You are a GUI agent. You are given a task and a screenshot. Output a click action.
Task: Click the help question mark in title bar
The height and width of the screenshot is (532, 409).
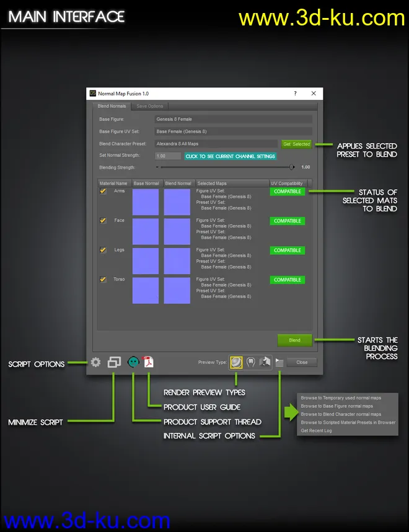(x=294, y=93)
